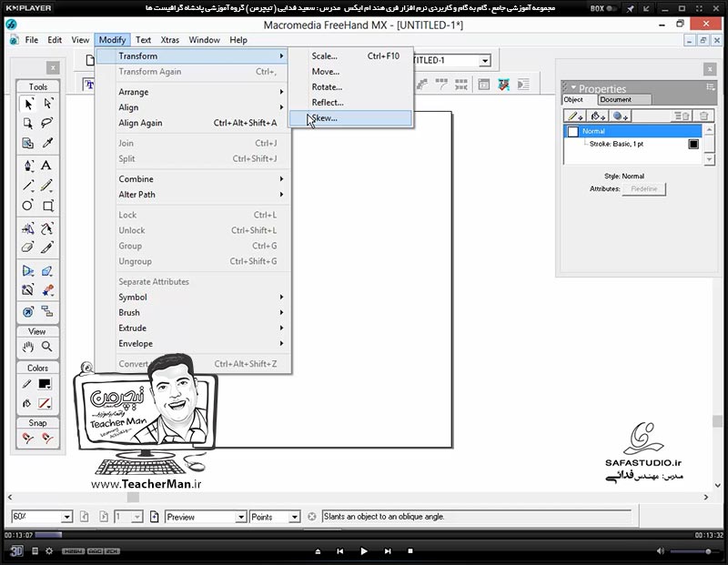Viewport: 728px width, 565px height.
Task: Open the Properties panel options menu
Action: click(711, 86)
